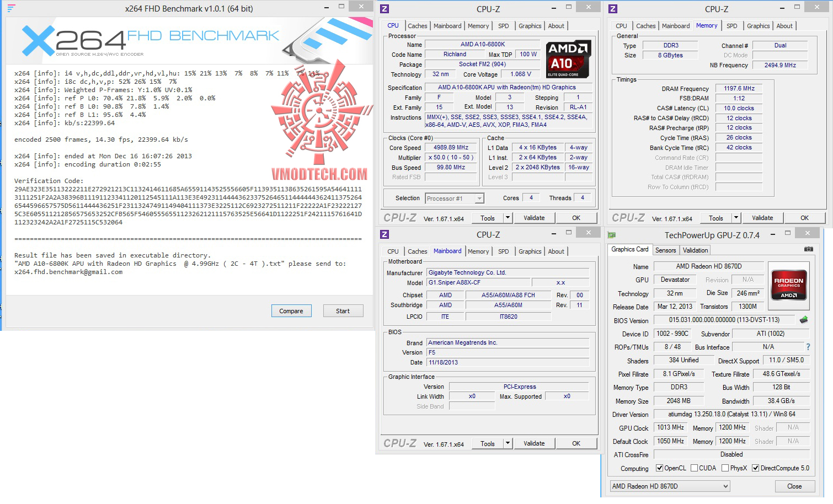Open the AMD Radeon HD 8670D card dropdown
833x504 pixels.
(x=670, y=486)
